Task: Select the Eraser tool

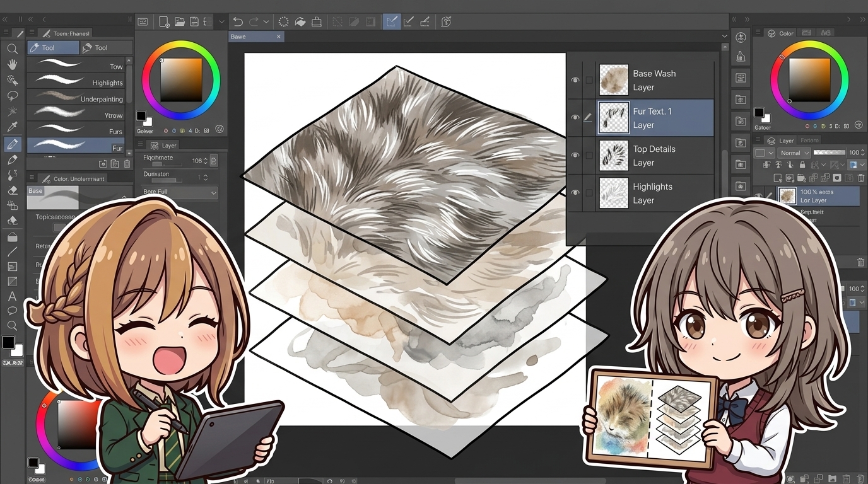Action: (x=12, y=190)
